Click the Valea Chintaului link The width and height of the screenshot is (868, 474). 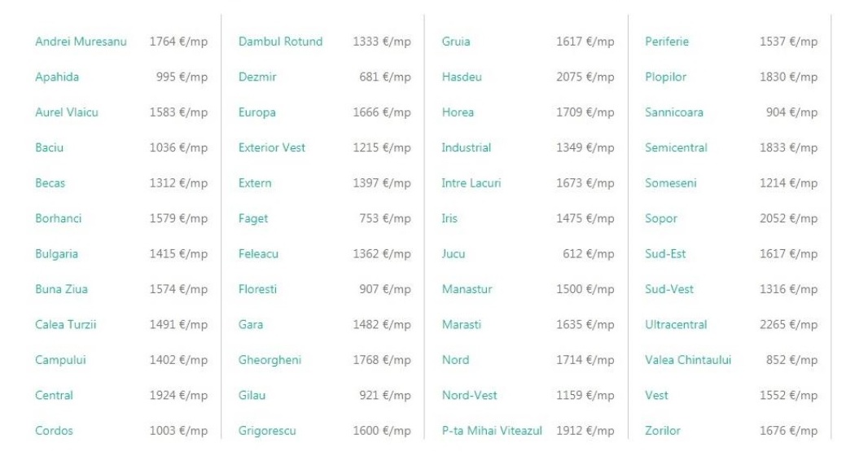tap(688, 360)
